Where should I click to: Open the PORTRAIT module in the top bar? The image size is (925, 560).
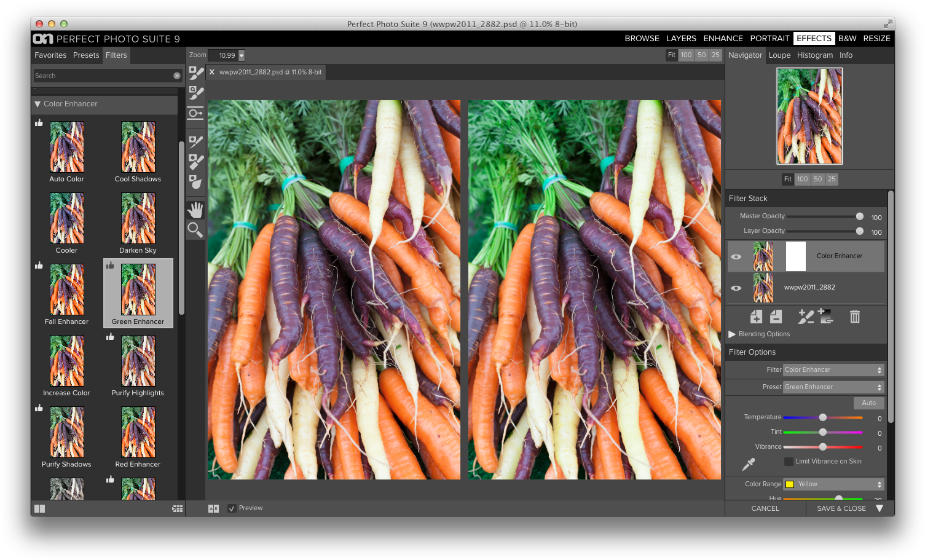coord(770,38)
